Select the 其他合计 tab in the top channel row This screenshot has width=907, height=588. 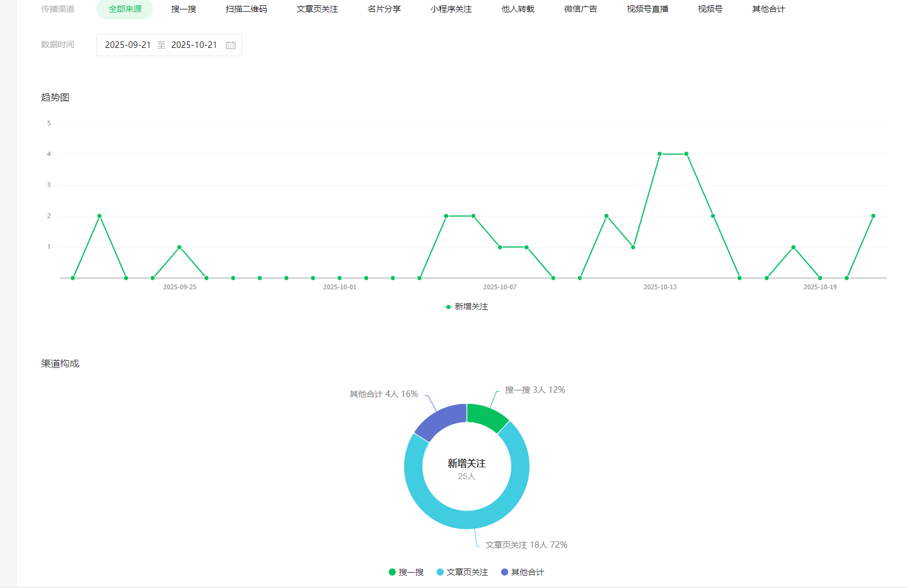coord(769,9)
